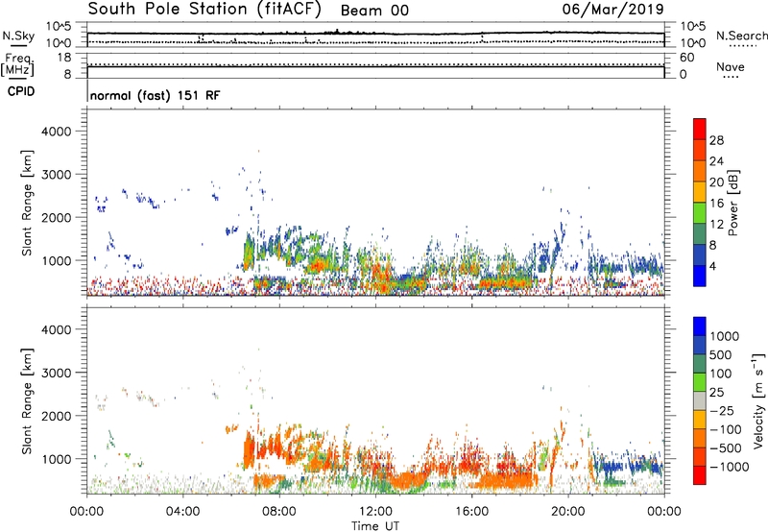Click the 4000 km tick on Velocity panel
Screen dimensions: 768x532
point(57,329)
